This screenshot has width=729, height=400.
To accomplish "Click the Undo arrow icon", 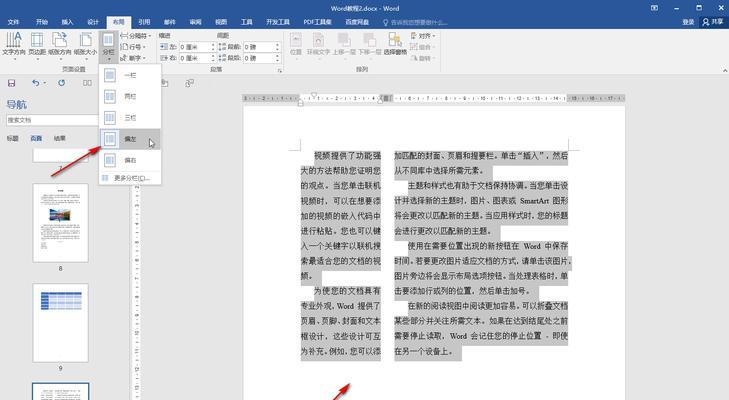I will (35, 83).
